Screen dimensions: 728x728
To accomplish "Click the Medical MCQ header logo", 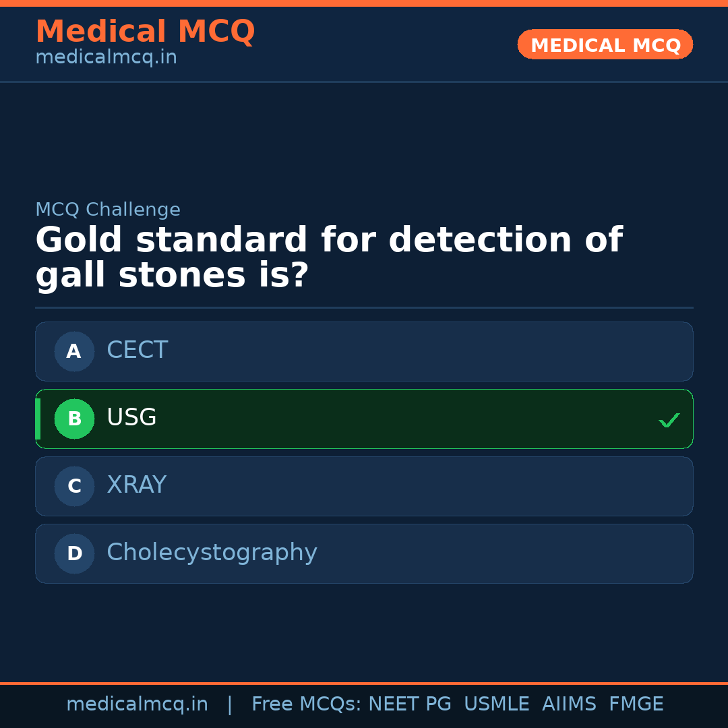I will click(x=145, y=32).
